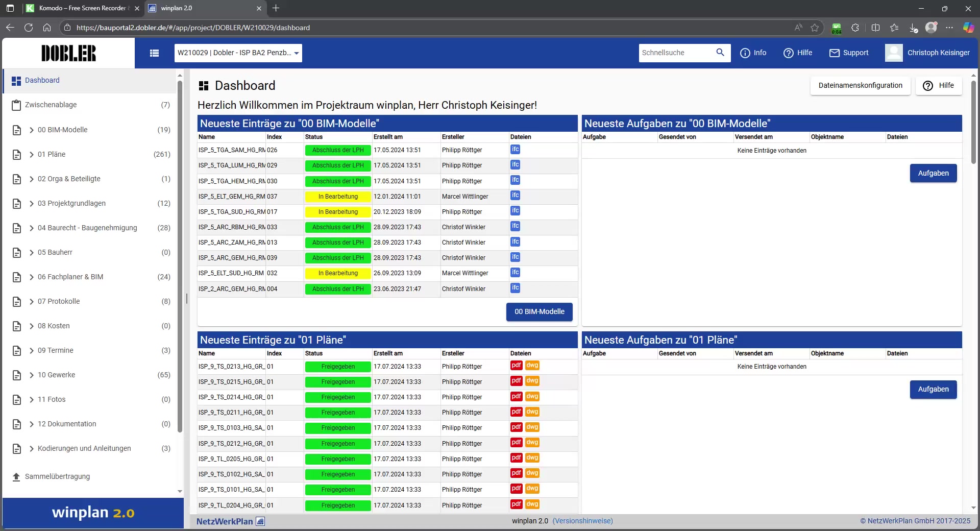Expand the 10 Gewerke chevron
Screen dimensions: 980x531
[x=32, y=375]
